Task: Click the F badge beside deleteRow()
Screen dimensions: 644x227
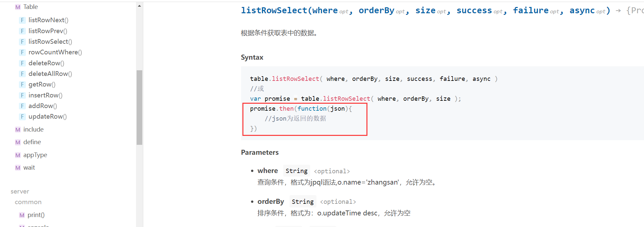Action: (22, 63)
